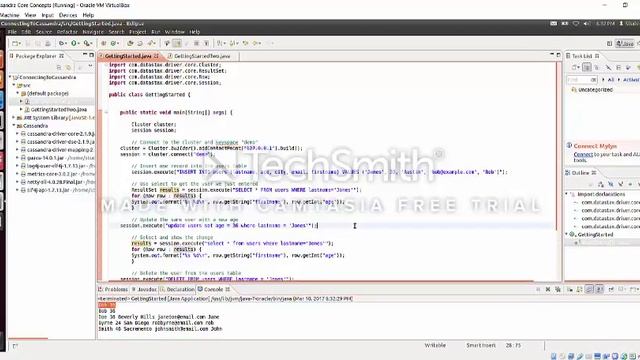Open the Run menu
640x360 pixels.
156,32
